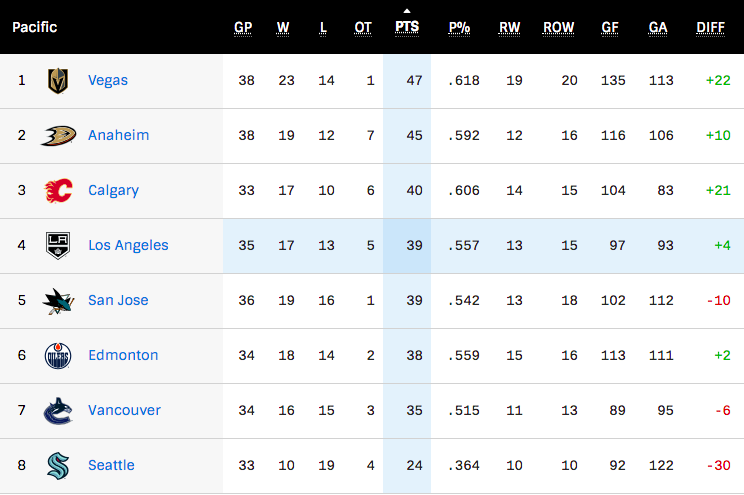Click the Seattle Kraken logo
Screen dimensions: 744x495
click(58, 466)
